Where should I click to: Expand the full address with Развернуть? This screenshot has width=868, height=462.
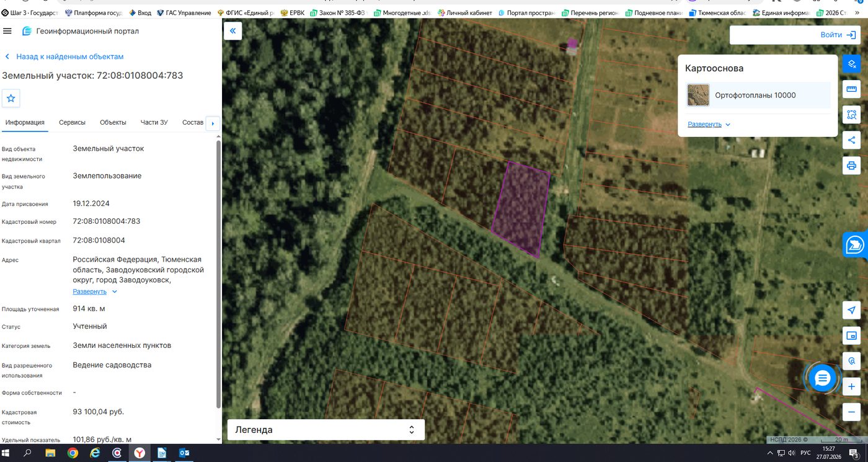click(x=95, y=291)
